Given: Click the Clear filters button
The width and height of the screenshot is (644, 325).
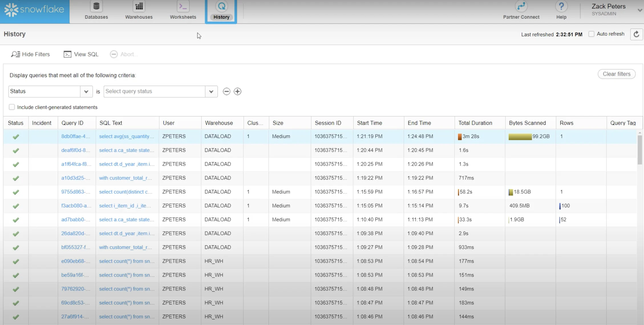Looking at the screenshot, I should [616, 74].
